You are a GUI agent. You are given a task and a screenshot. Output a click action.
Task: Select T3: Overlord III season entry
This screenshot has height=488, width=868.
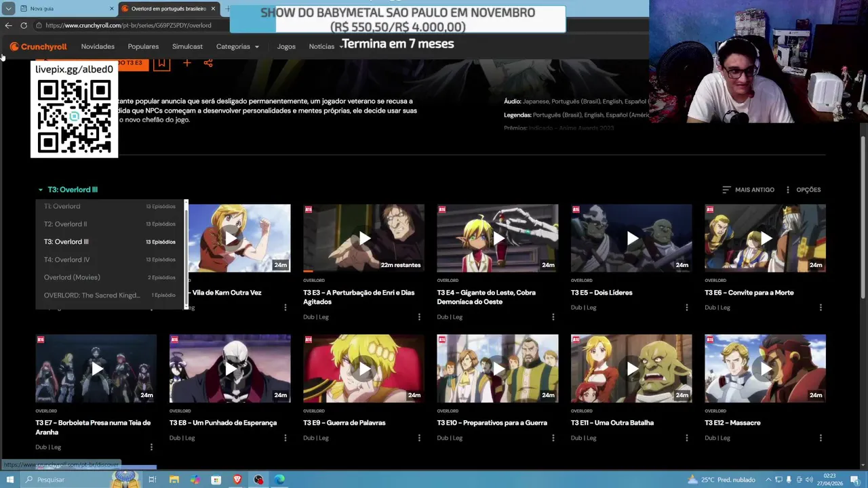pyautogui.click(x=110, y=241)
